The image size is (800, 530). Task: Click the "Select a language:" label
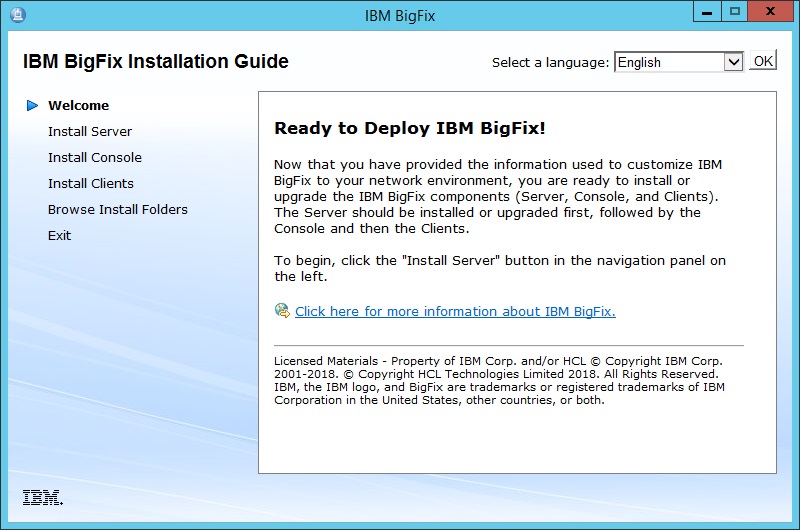[550, 62]
